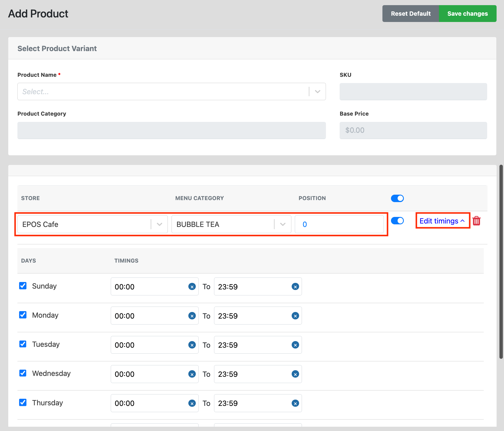Clear Thursday end time 23:59 with x icon
The height and width of the screenshot is (431, 504).
point(295,403)
